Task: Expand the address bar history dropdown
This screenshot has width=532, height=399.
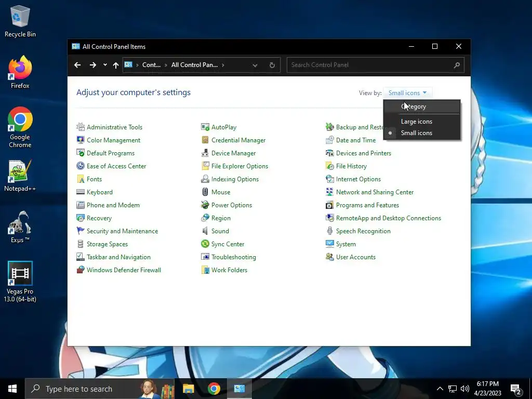Action: pyautogui.click(x=255, y=65)
